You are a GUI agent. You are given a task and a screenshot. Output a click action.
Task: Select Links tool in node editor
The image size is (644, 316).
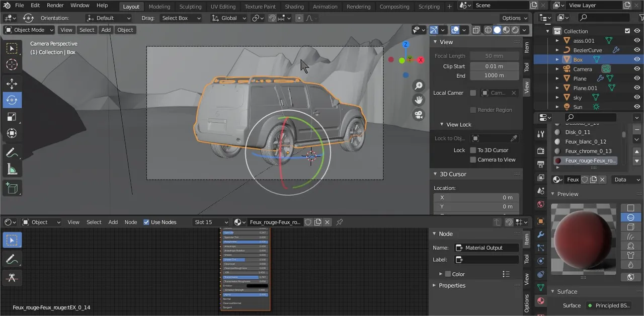12,278
